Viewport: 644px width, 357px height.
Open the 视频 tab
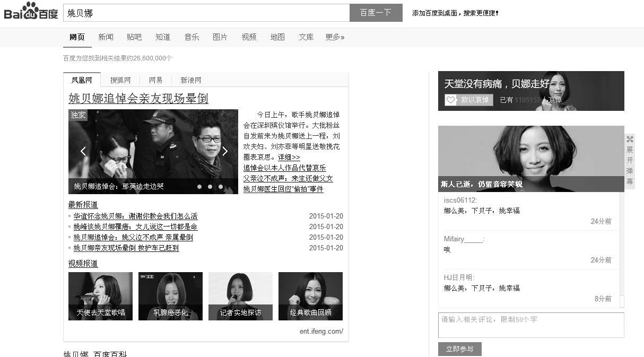[x=249, y=37]
